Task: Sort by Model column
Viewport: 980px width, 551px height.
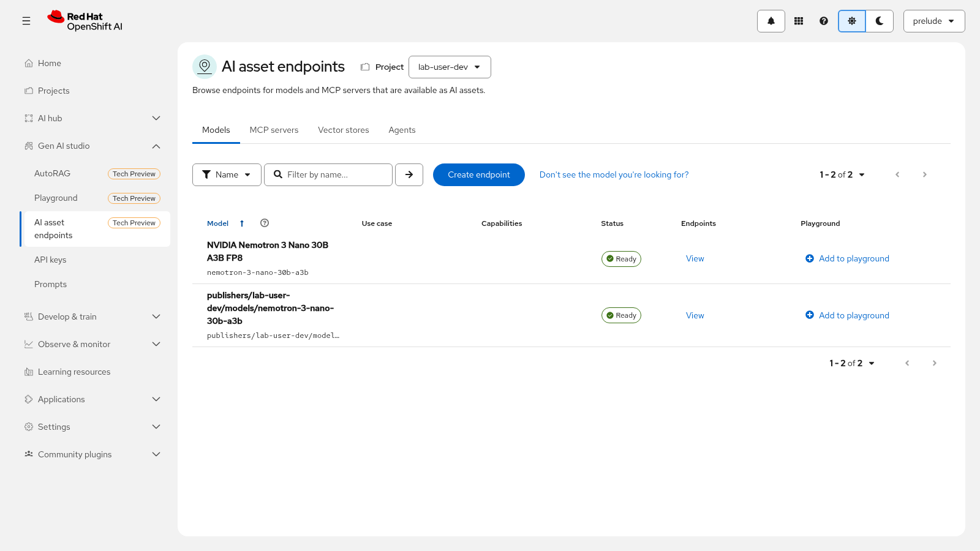Action: point(225,223)
